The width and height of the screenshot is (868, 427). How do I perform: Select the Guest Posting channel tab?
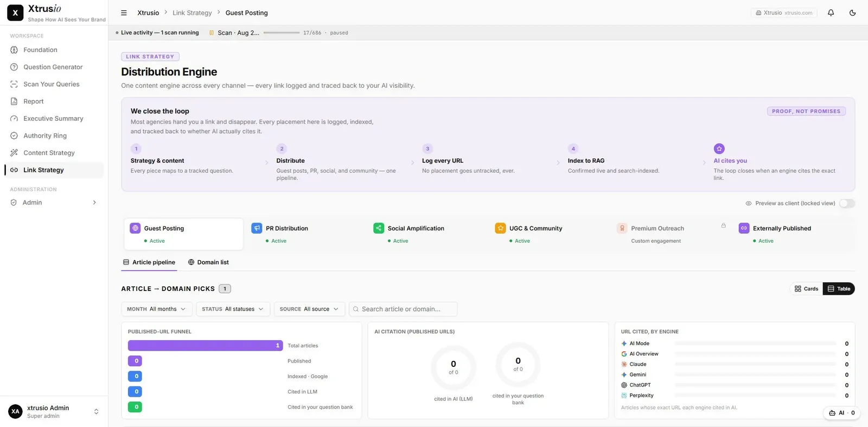click(183, 235)
